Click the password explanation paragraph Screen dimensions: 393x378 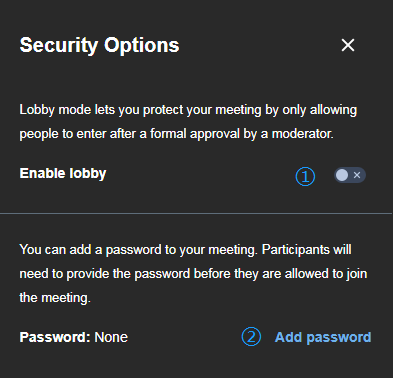pyautogui.click(x=193, y=273)
